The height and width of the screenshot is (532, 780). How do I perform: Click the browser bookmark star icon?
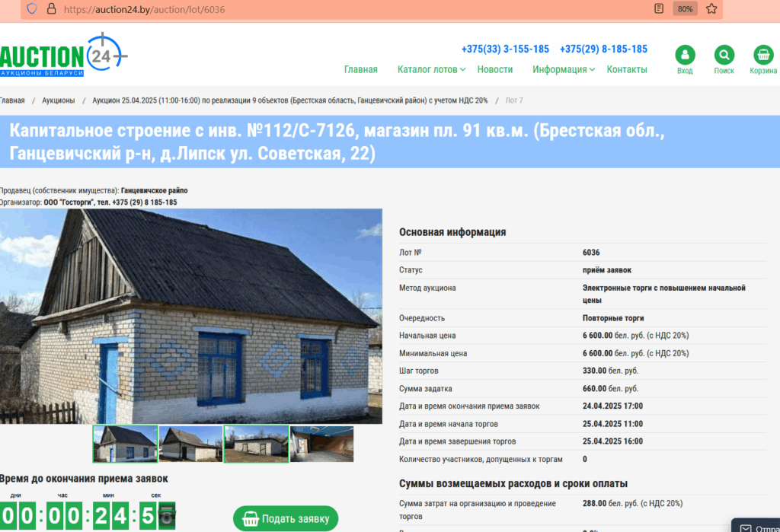[711, 9]
